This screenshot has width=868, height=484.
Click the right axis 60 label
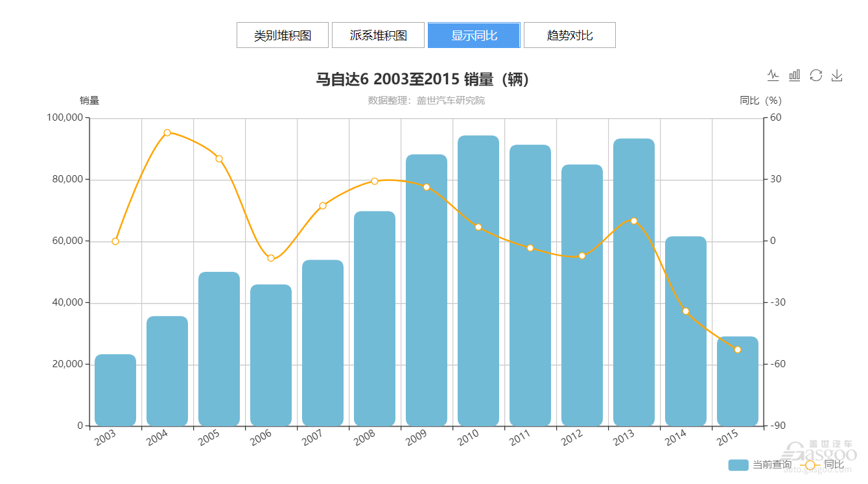(776, 118)
